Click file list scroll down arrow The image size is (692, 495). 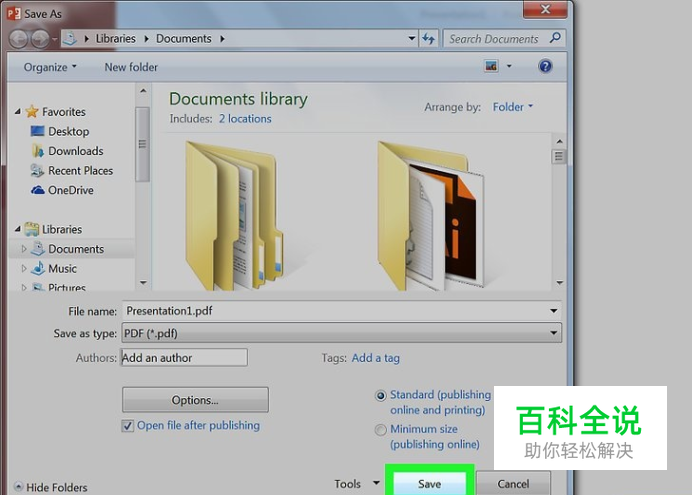point(560,282)
